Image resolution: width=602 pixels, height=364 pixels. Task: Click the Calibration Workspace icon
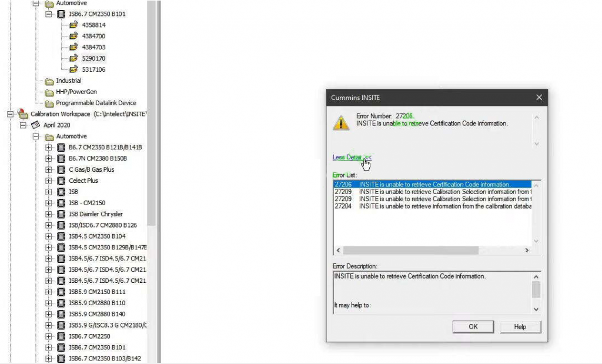click(x=23, y=113)
